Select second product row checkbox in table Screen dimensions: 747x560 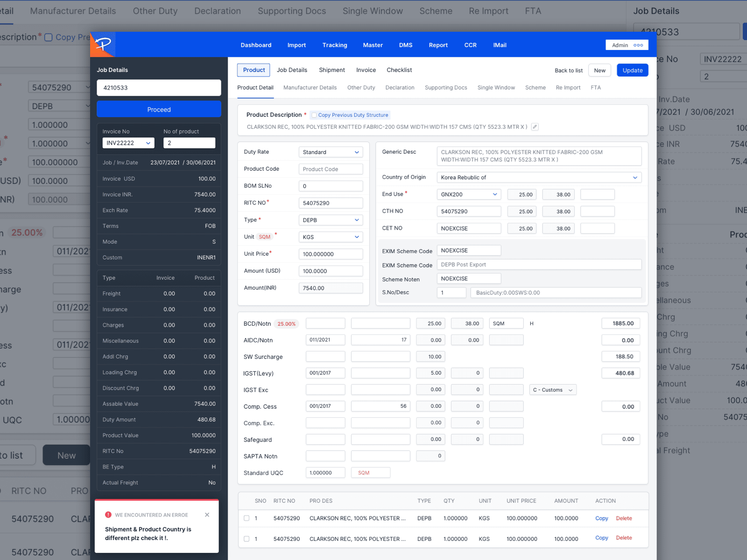point(247,539)
